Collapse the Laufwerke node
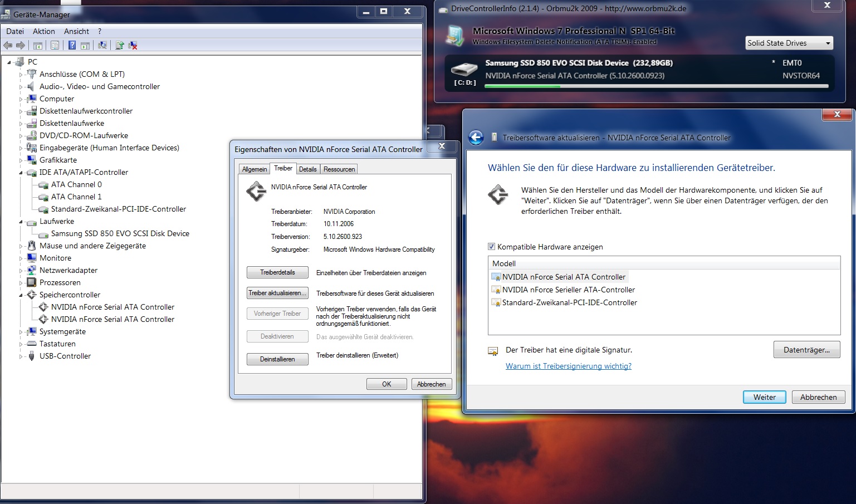856x504 pixels. point(21,221)
